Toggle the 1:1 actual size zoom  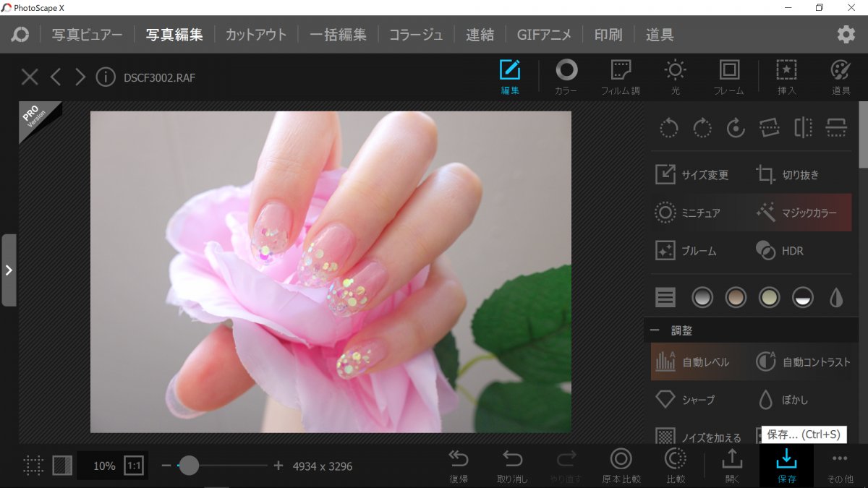133,466
